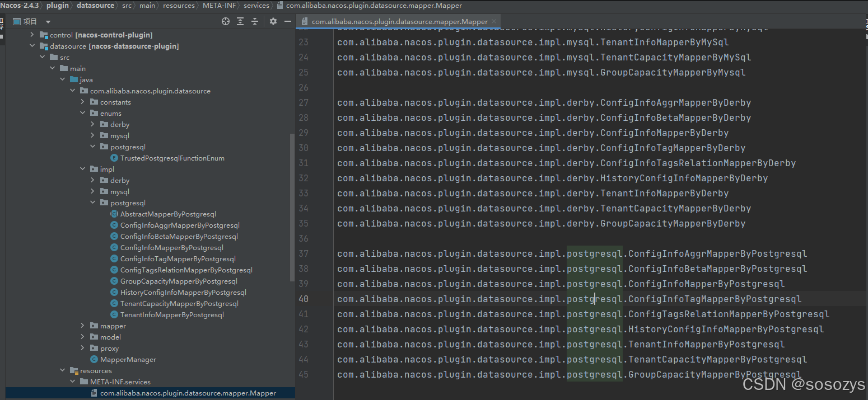Click the expand all icon in project toolbar
The width and height of the screenshot is (868, 400).
pos(240,21)
